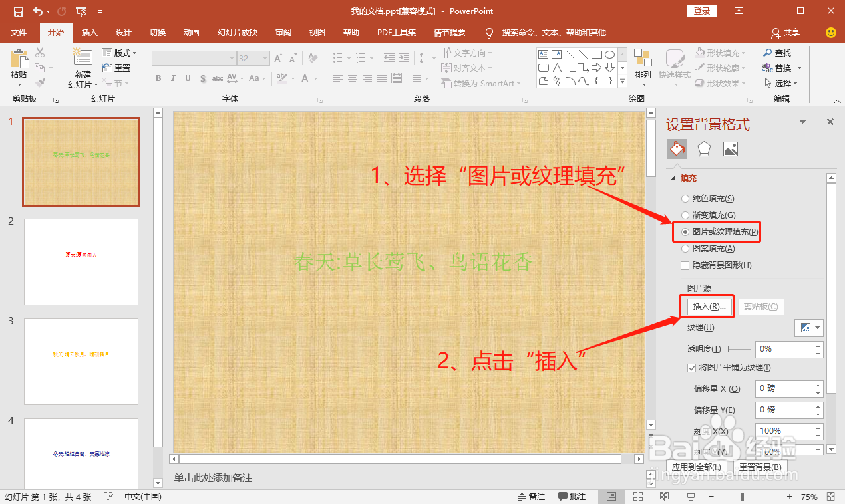Select the oval shape in the shapes gallery
845x504 pixels.
tap(609, 54)
